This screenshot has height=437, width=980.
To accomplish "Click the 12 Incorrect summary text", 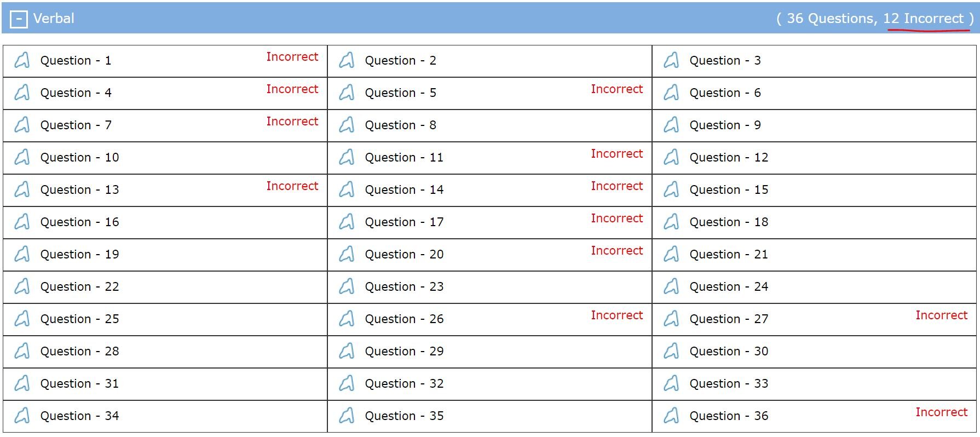I will pyautogui.click(x=923, y=19).
